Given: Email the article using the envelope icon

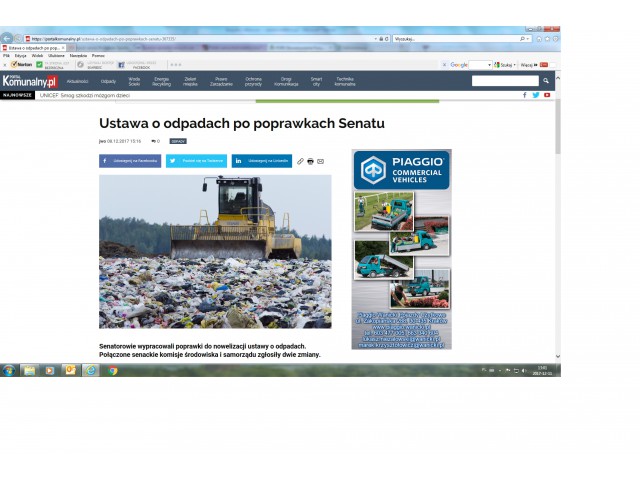Looking at the screenshot, I should tap(321, 161).
